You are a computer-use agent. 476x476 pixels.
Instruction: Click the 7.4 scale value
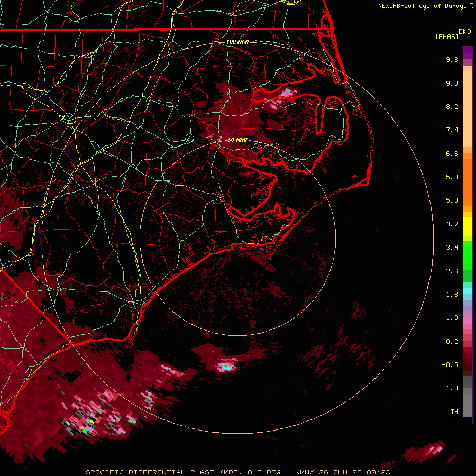click(x=452, y=130)
